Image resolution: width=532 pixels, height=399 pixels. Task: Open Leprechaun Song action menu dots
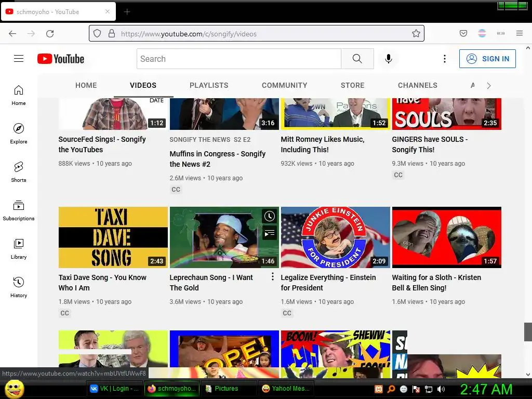click(x=272, y=277)
